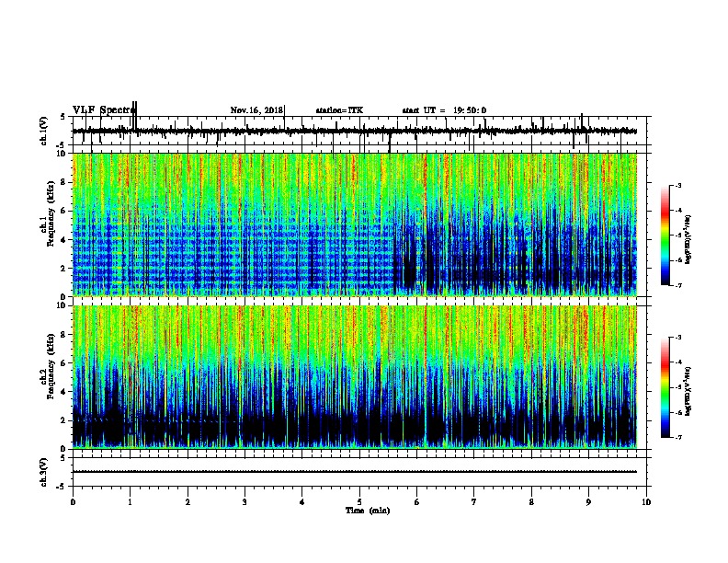Click the ch.1 spectrogram plot area

click(354, 224)
